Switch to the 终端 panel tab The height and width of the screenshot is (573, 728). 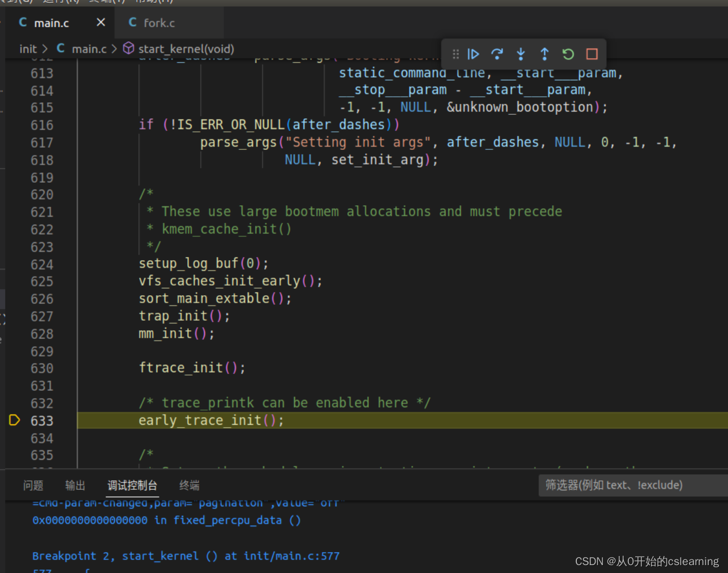pos(189,485)
